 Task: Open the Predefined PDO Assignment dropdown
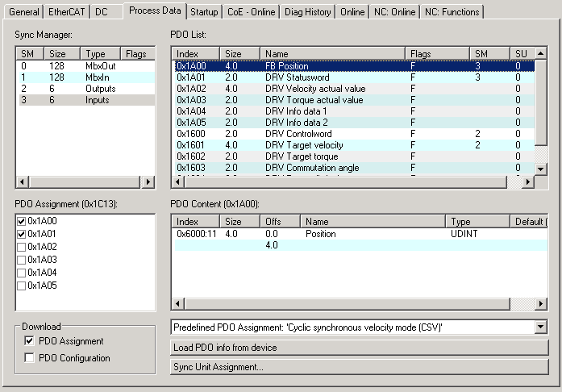540,327
